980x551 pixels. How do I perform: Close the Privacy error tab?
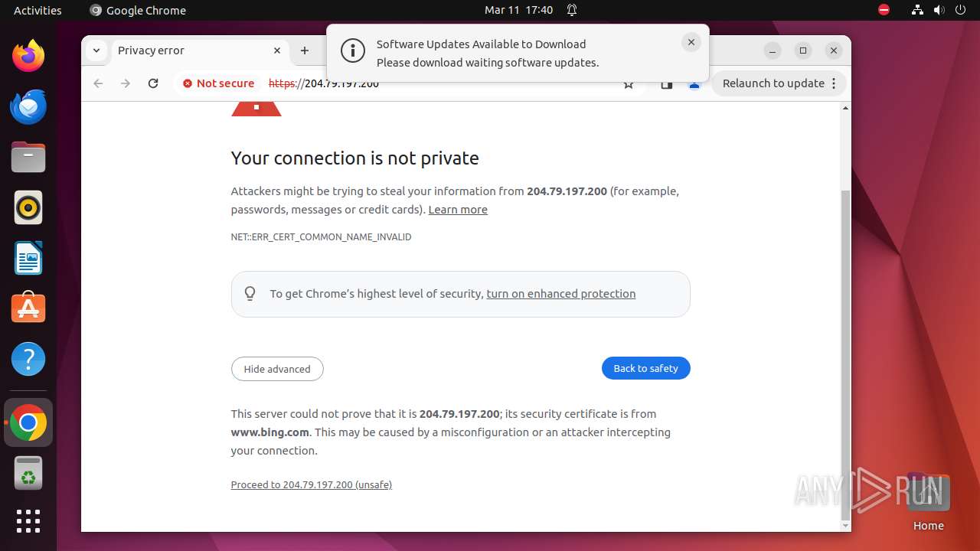pos(277,51)
